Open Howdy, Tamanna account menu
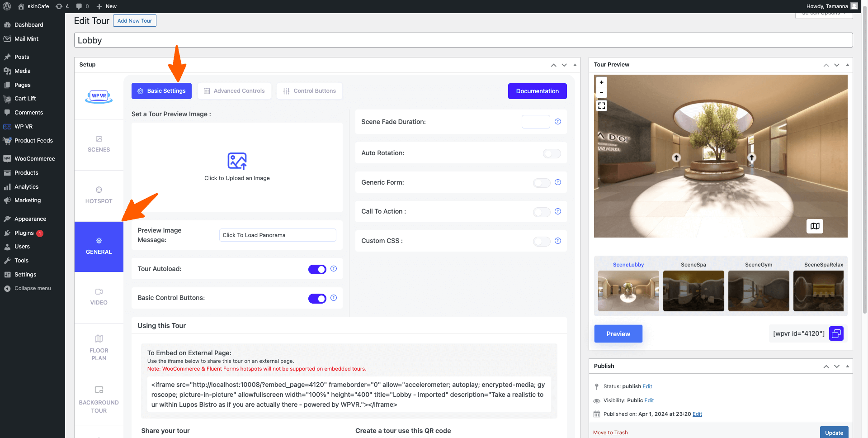Image resolution: width=868 pixels, height=438 pixels. point(832,6)
